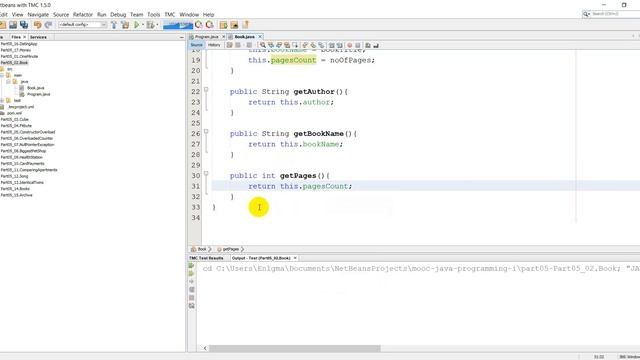Collapse getPages method code fold

click(x=206, y=173)
